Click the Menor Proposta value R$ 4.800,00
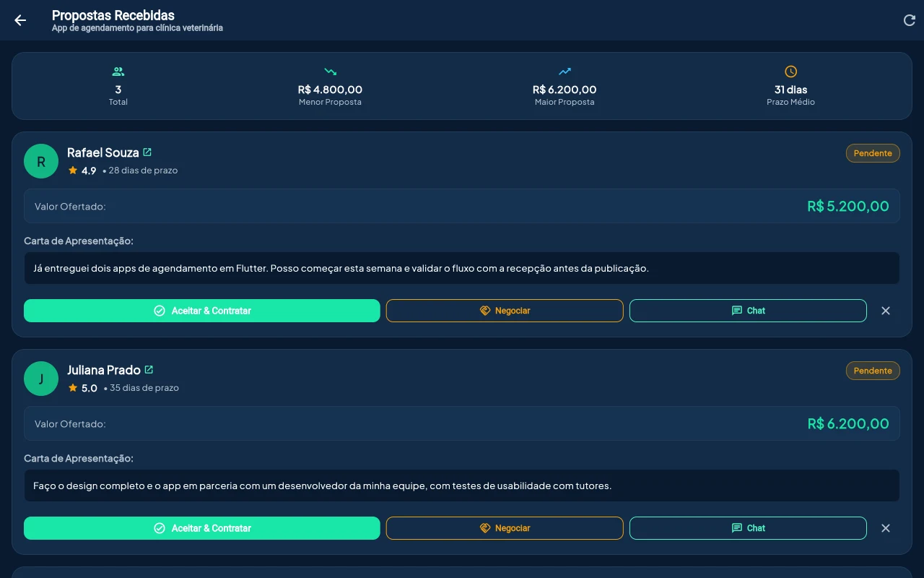The width and height of the screenshot is (924, 578). pyautogui.click(x=330, y=90)
